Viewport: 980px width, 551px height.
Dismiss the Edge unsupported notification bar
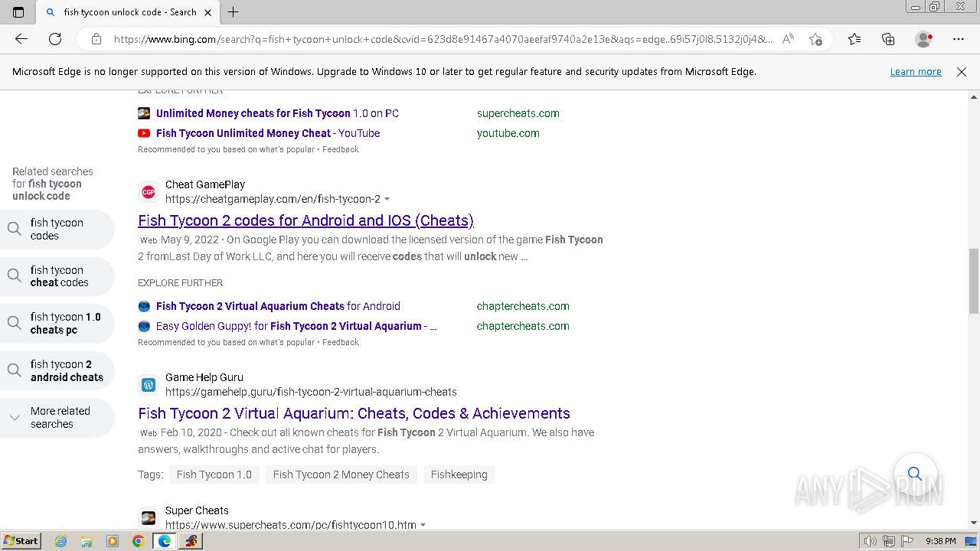point(962,71)
